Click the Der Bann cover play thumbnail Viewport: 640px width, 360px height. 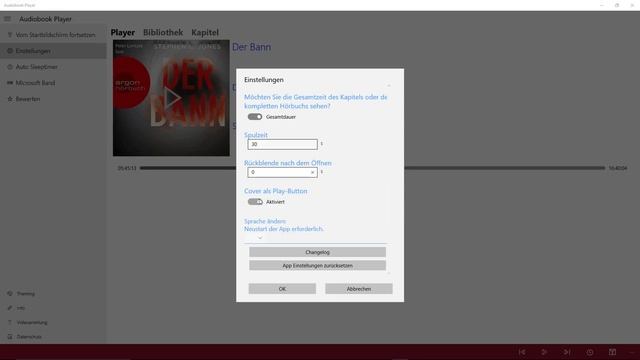point(171,98)
